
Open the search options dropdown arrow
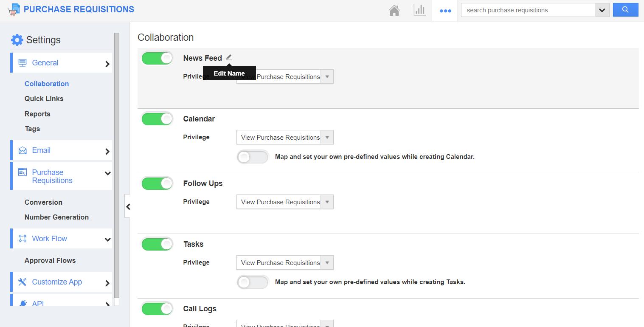(602, 10)
